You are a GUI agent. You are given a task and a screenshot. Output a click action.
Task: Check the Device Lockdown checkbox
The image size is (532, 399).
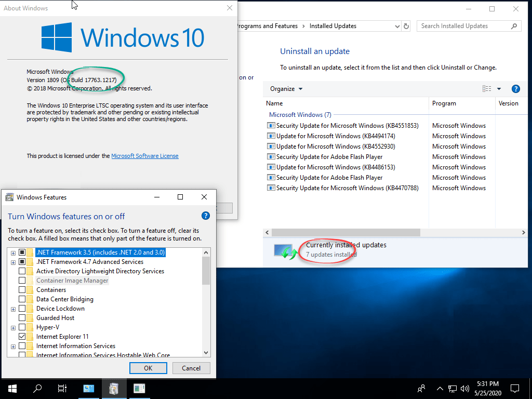pos(22,309)
